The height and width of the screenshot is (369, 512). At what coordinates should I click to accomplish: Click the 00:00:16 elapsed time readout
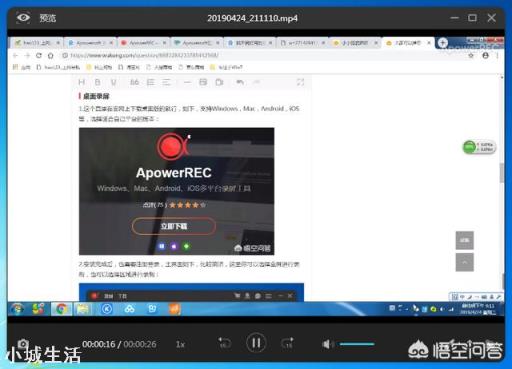[98, 344]
